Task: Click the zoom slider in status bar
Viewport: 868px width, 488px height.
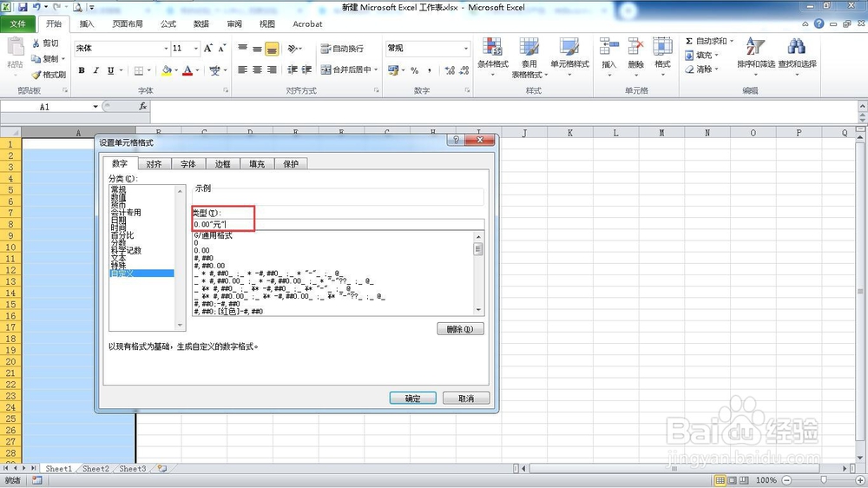Action: point(824,480)
